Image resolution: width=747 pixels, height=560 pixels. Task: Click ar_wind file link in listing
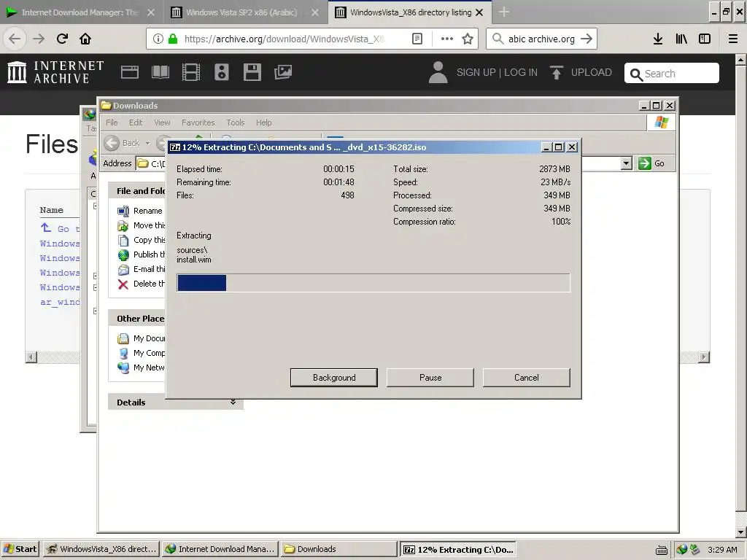click(60, 302)
